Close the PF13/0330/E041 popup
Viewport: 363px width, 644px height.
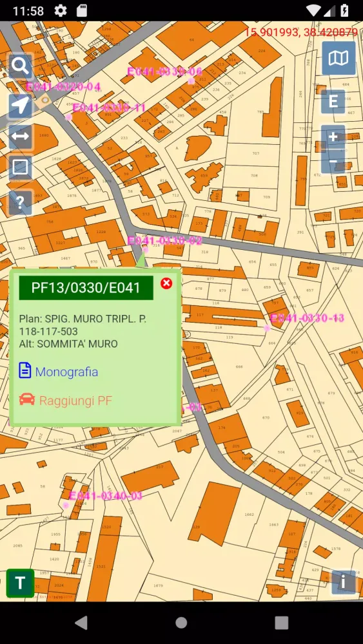[x=166, y=283]
